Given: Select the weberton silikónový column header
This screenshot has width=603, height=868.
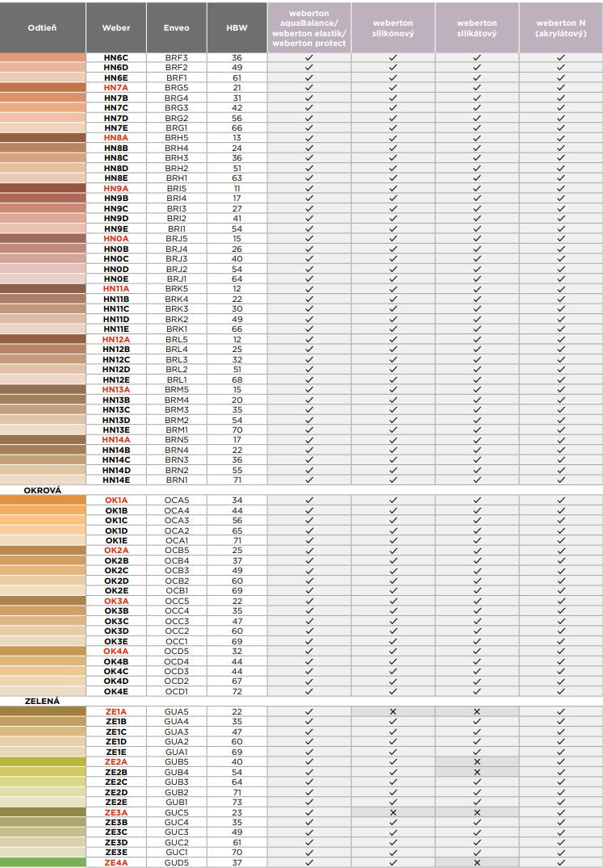Looking at the screenshot, I should point(393,27).
